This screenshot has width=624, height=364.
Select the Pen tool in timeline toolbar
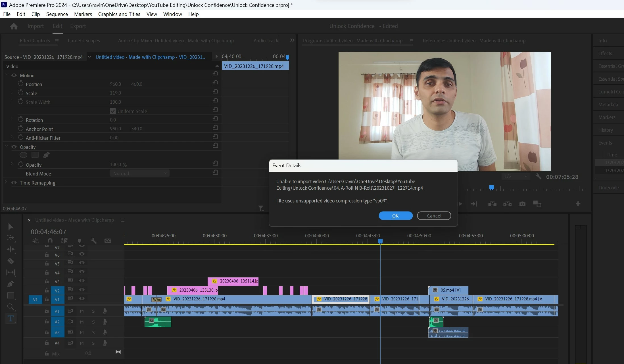(x=11, y=284)
